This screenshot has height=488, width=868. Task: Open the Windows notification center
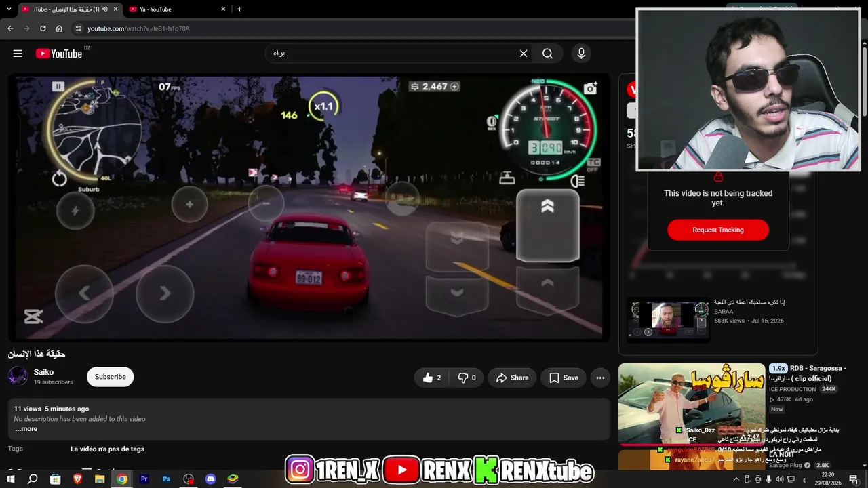854,479
